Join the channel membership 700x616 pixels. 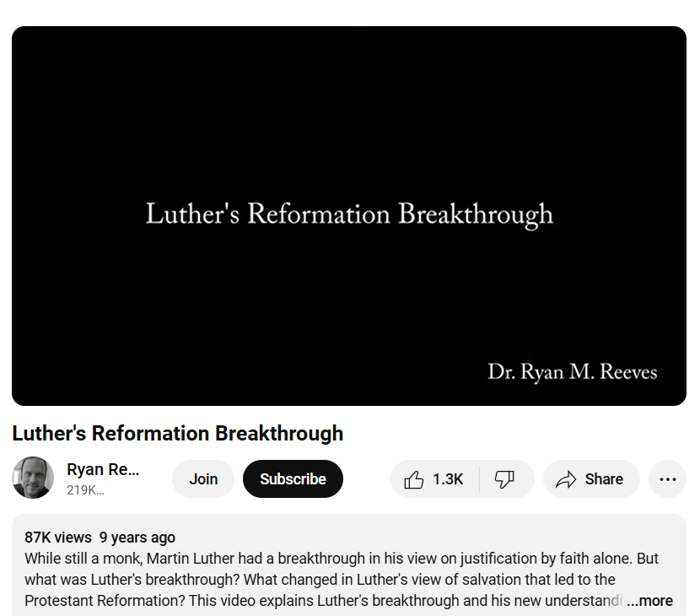(x=203, y=478)
